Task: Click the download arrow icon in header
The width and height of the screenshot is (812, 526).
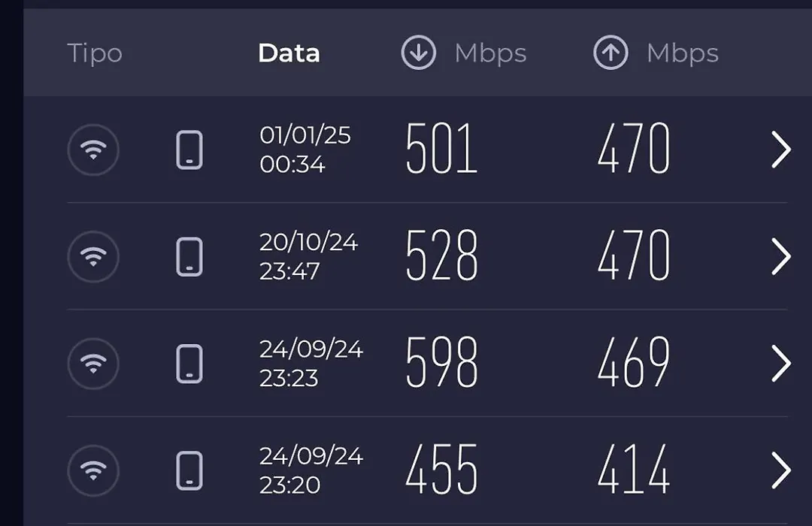Action: [x=419, y=53]
